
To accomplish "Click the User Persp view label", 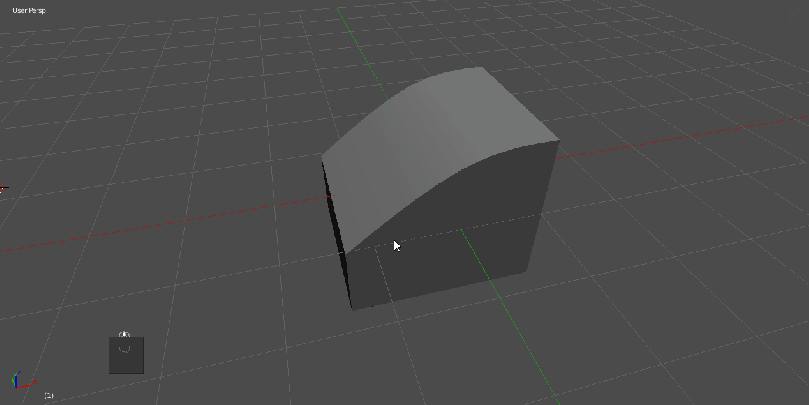I will [x=31, y=11].
